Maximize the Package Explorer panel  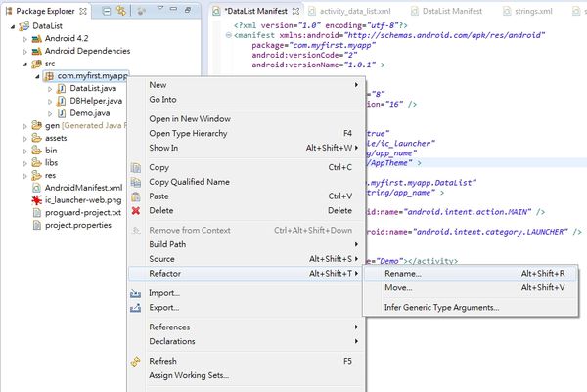pyautogui.click(x=188, y=9)
